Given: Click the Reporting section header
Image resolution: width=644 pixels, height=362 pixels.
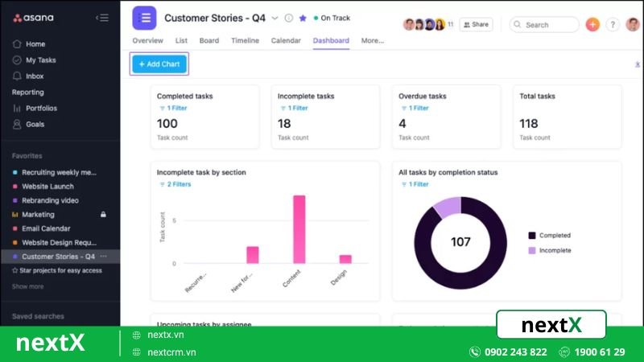Looking at the screenshot, I should 28,93.
